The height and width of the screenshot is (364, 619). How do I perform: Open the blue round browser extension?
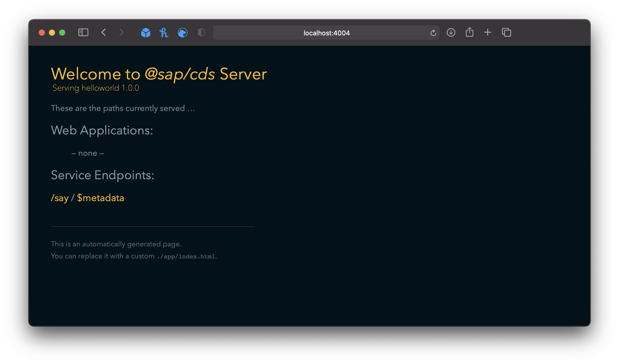pos(183,33)
